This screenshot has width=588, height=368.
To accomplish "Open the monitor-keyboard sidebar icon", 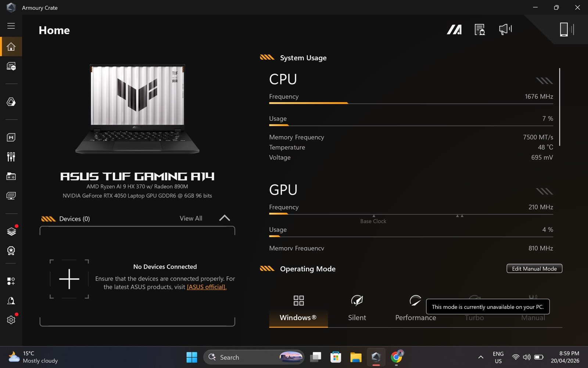I will coord(11,196).
